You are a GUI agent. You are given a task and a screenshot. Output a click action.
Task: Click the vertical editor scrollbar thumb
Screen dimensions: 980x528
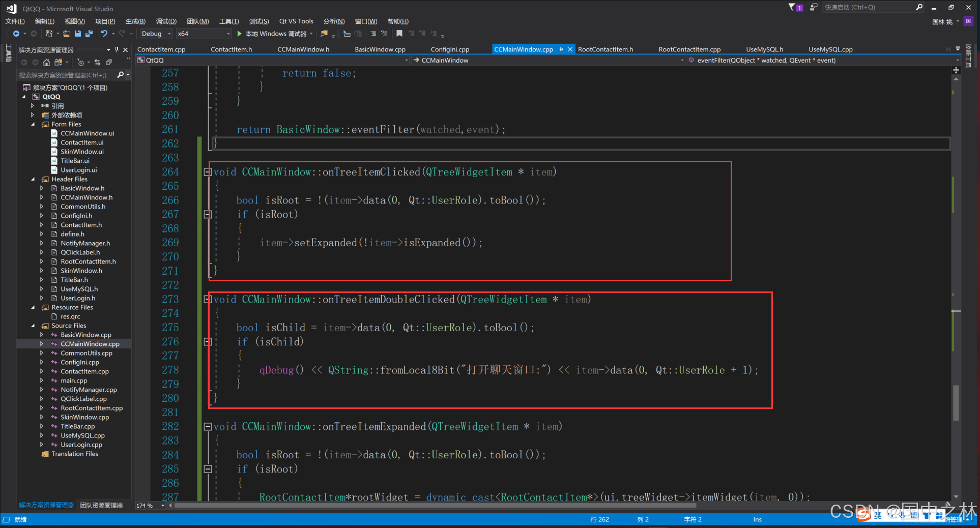click(x=956, y=403)
